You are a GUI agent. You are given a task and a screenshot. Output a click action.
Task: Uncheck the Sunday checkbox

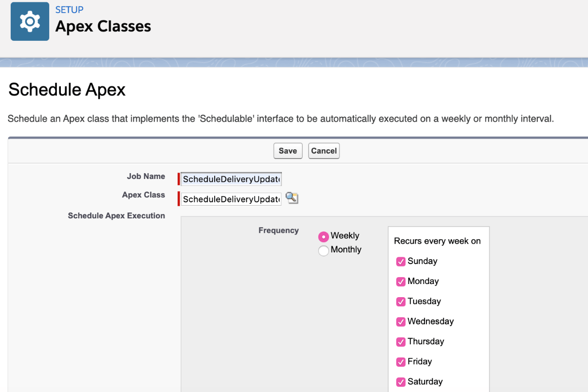click(400, 261)
